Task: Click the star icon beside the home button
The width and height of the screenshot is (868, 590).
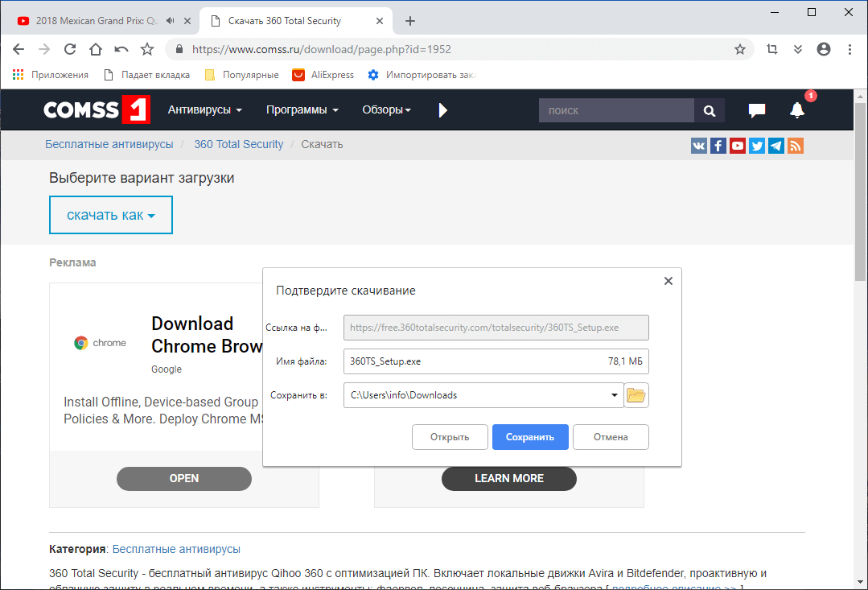Action: click(147, 49)
